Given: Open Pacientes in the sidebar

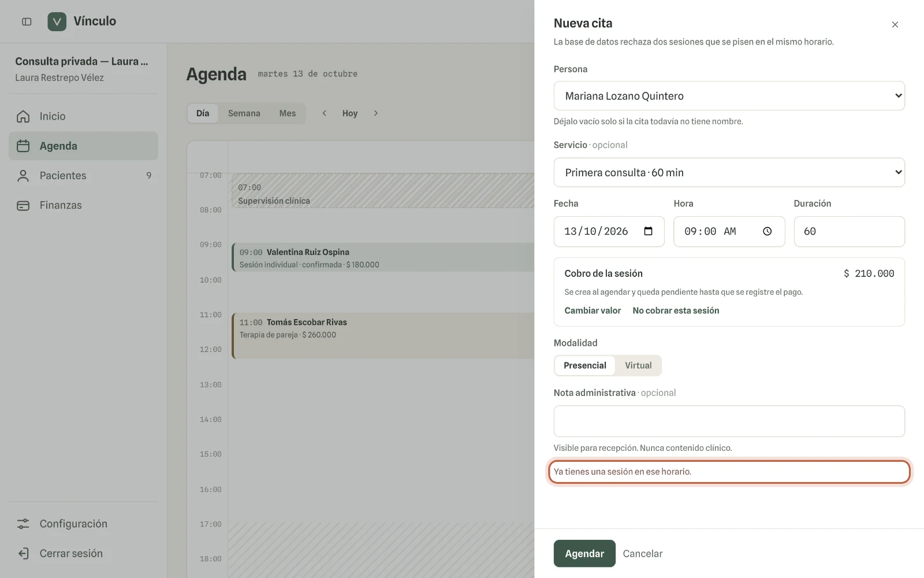Looking at the screenshot, I should coord(83,176).
